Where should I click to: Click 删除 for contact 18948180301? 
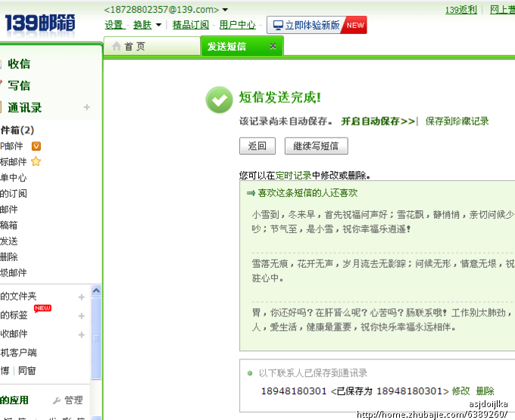485,391
